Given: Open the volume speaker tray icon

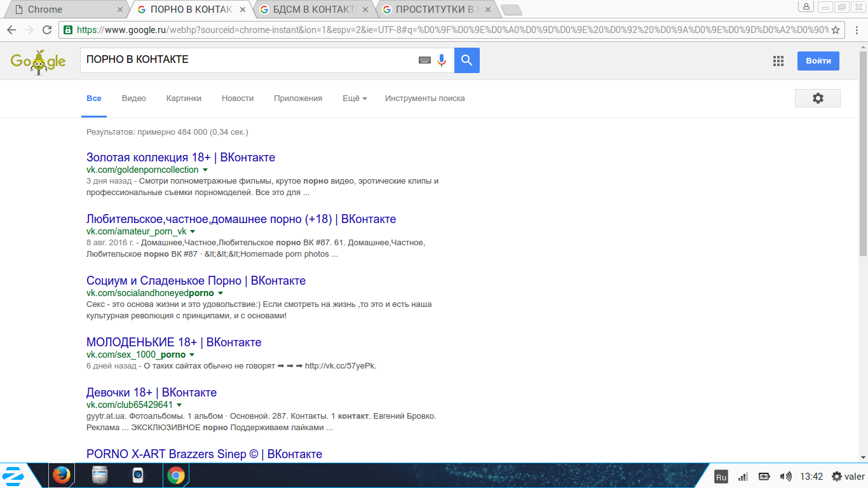Looking at the screenshot, I should coord(786,477).
